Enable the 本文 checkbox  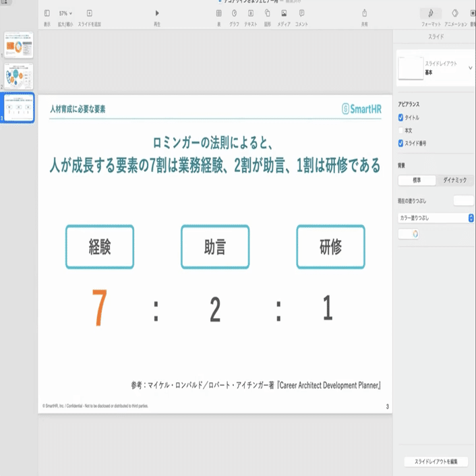coord(400,131)
